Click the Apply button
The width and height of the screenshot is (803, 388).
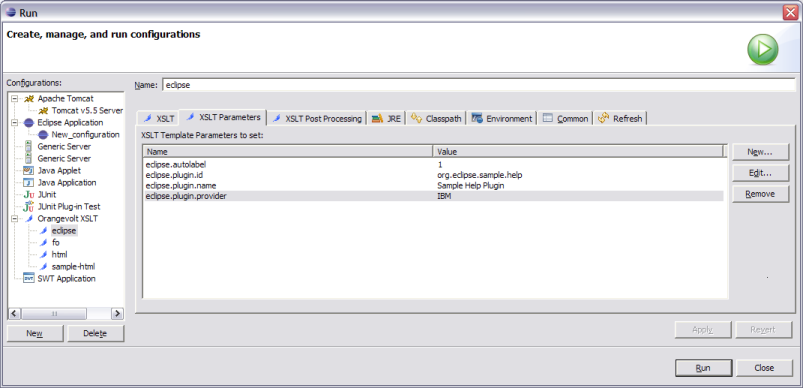coord(703,330)
